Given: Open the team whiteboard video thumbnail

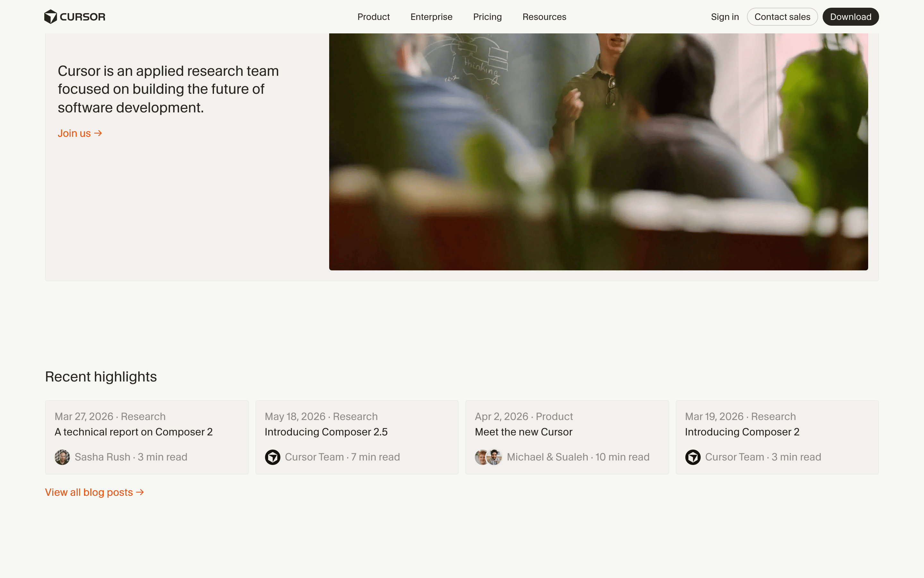Looking at the screenshot, I should [x=598, y=151].
